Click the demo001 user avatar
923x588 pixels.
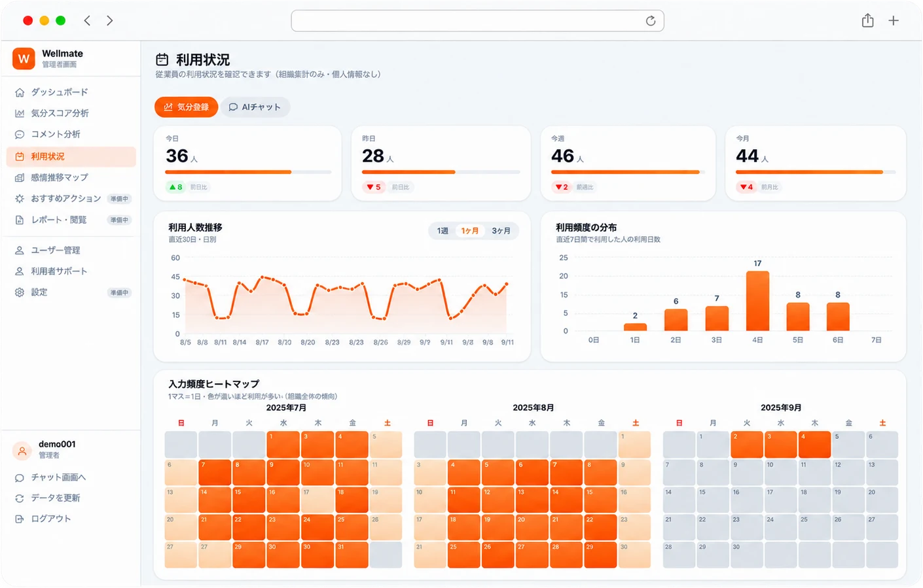[x=22, y=451]
